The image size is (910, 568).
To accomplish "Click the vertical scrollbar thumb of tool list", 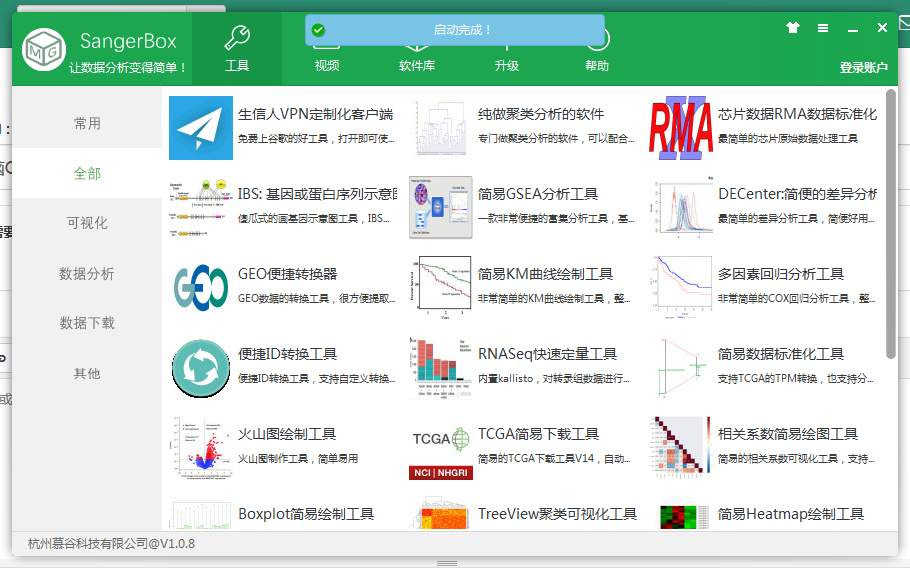I will (891, 224).
